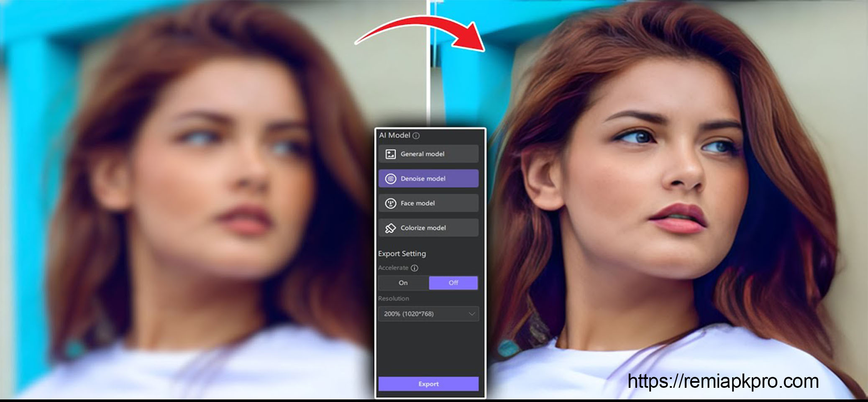The height and width of the screenshot is (402, 868).
Task: Choose the Denoise model
Action: coord(428,179)
